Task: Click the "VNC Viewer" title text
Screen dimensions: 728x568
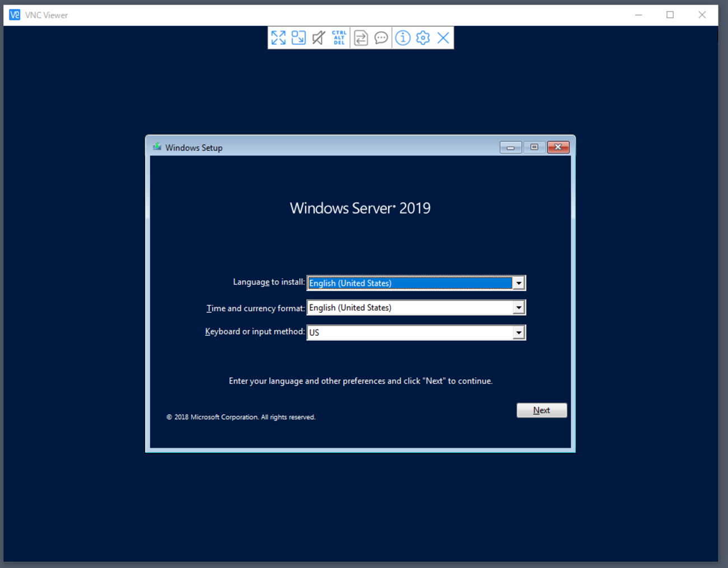Action: pyautogui.click(x=46, y=15)
